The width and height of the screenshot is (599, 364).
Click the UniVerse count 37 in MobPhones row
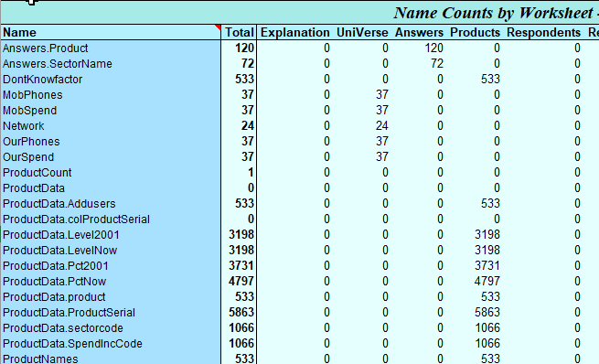coord(382,95)
